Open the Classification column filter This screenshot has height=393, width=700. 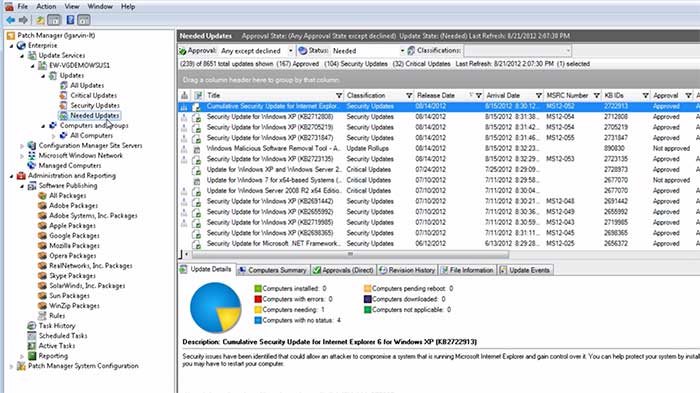[x=409, y=96]
